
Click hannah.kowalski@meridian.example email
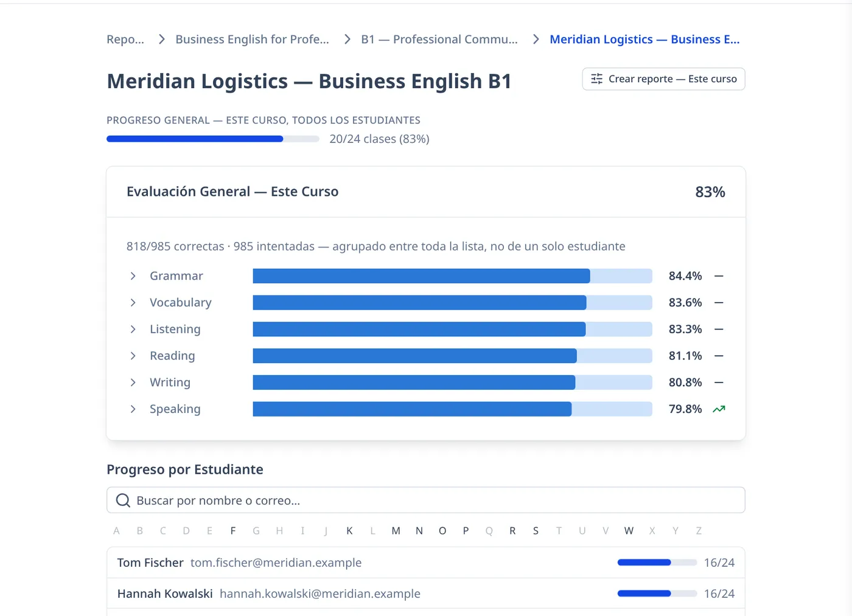pyautogui.click(x=320, y=594)
